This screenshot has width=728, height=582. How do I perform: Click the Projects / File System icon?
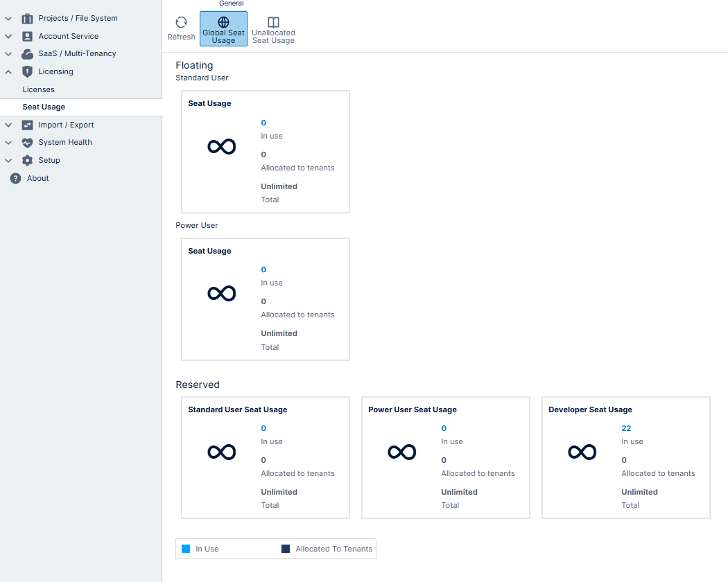point(26,18)
